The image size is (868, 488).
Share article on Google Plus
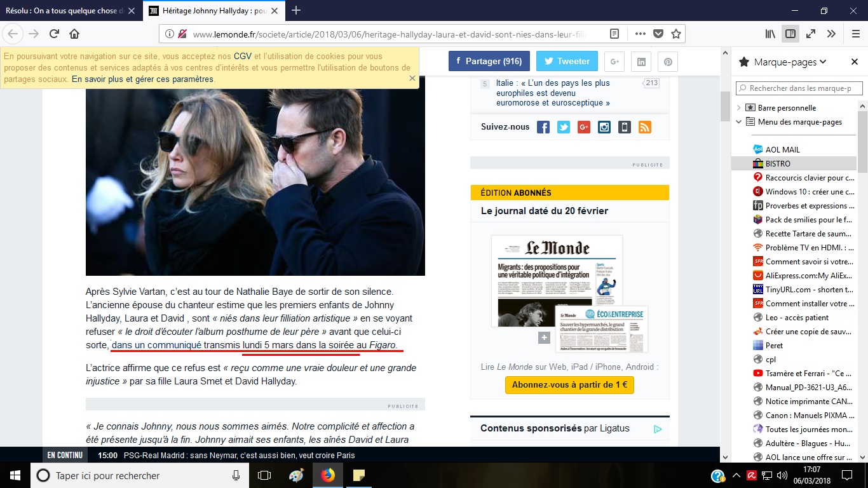pyautogui.click(x=614, y=62)
